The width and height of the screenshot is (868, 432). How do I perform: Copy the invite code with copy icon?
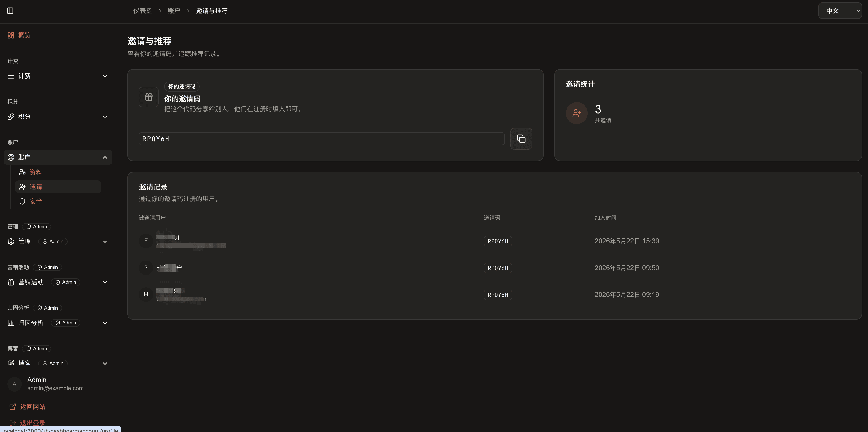521,139
